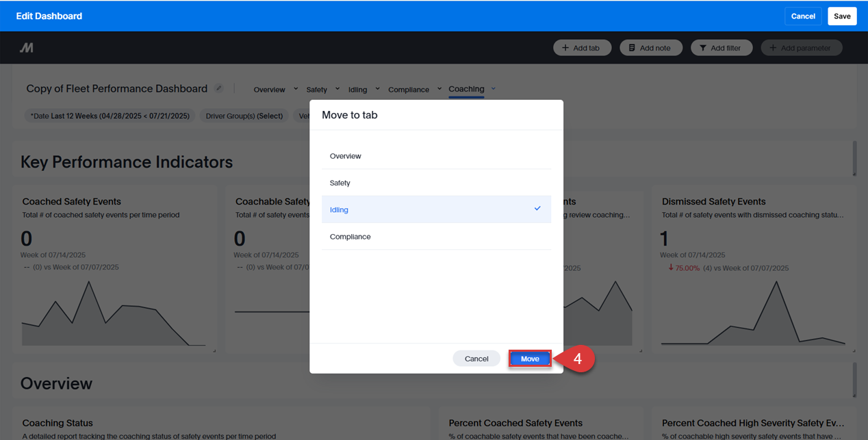
Task: Click the Move button in the dialog
Action: pos(529,358)
